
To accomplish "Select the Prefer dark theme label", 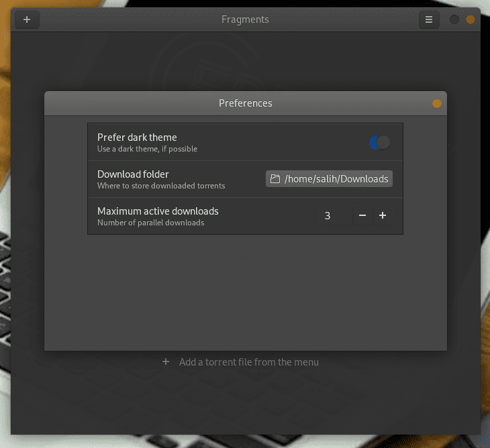I will (x=137, y=137).
